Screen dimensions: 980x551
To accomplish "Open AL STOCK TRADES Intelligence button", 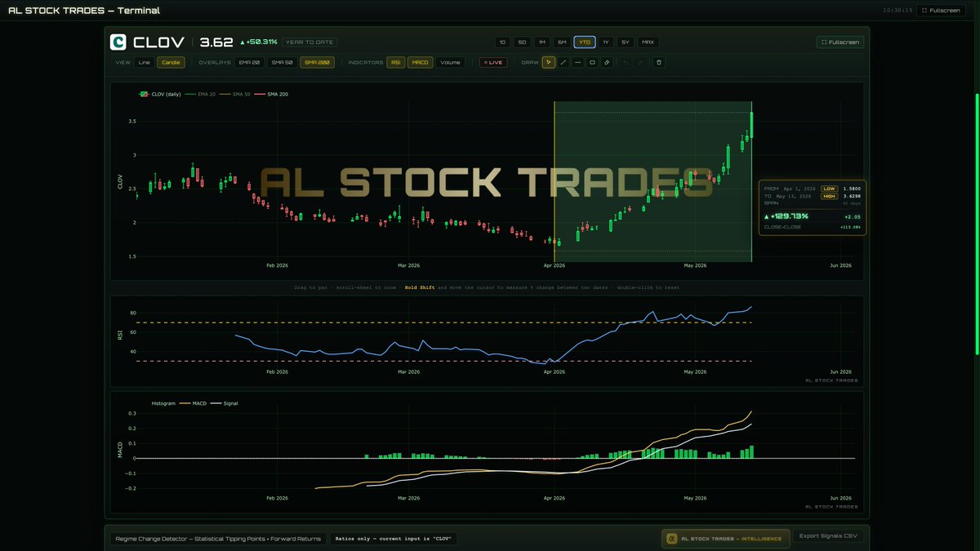I will (725, 538).
